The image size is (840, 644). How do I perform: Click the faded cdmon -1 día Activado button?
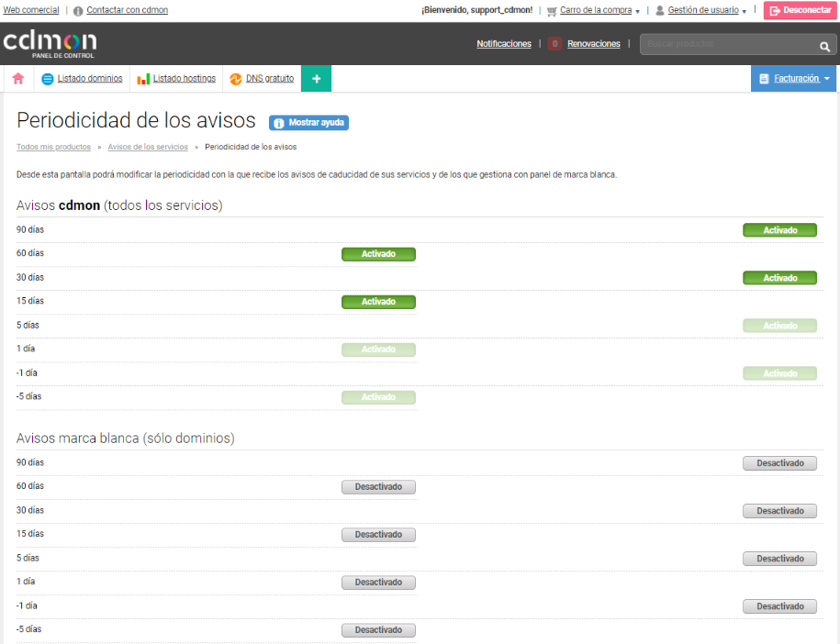[x=780, y=373]
